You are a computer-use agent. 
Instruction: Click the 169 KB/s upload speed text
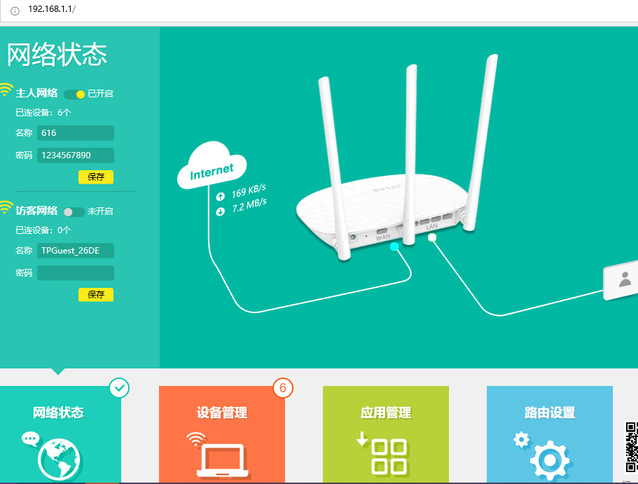[249, 191]
